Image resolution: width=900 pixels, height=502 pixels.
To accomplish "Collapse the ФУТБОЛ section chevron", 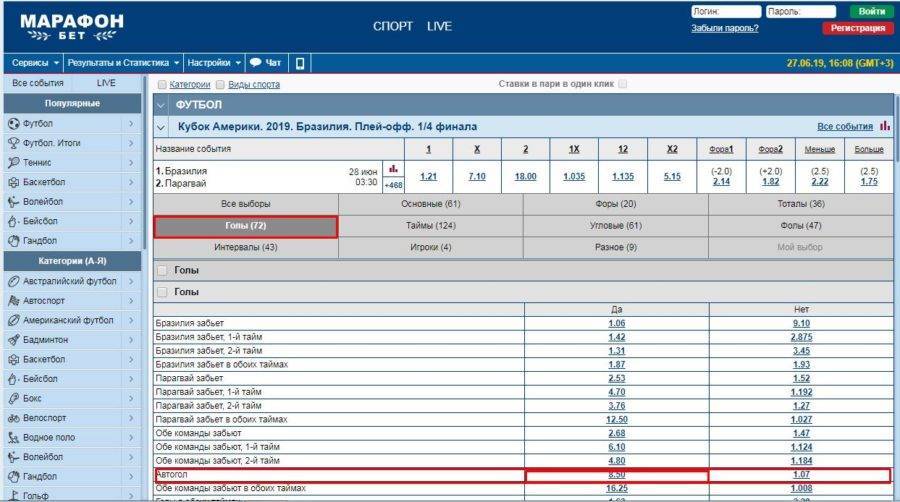I will (x=162, y=104).
